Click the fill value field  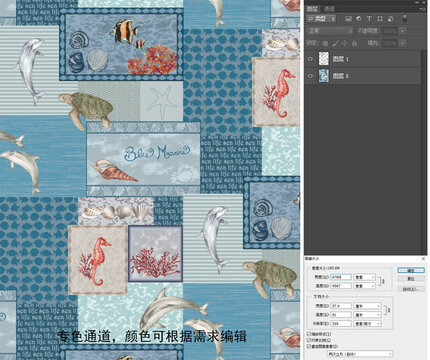(x=390, y=43)
